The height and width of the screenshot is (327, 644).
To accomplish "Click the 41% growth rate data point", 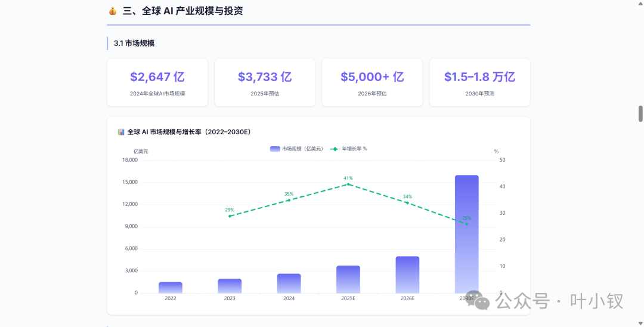I will point(348,184).
